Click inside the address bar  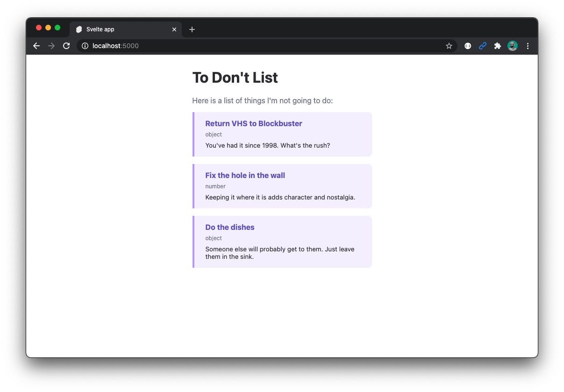[x=187, y=46]
